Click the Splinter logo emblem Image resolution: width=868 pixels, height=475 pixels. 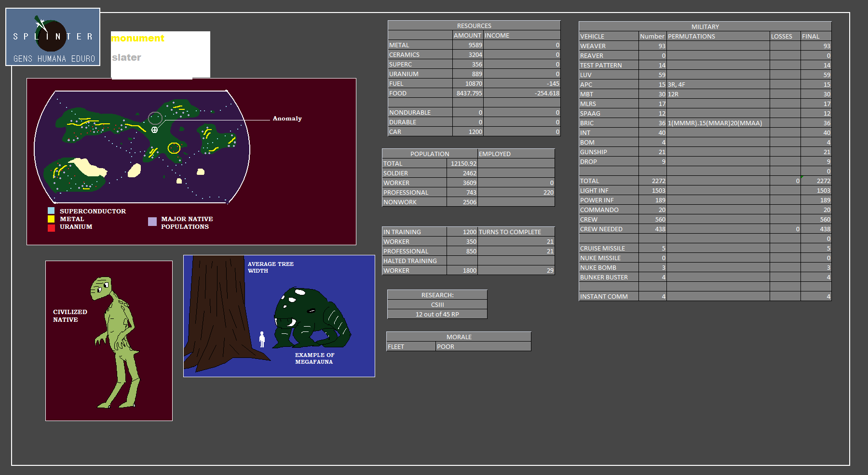click(x=51, y=36)
